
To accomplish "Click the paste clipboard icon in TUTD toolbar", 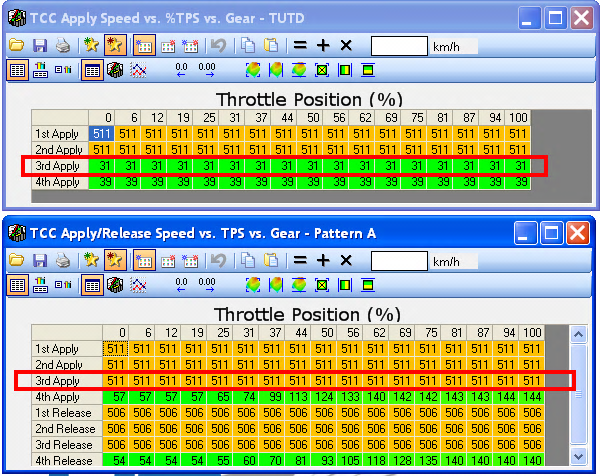I will 270,46.
